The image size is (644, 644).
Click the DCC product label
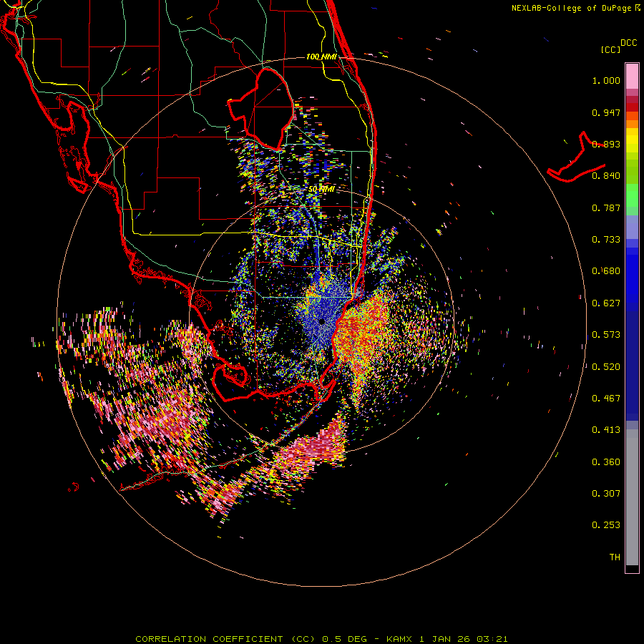tap(629, 43)
